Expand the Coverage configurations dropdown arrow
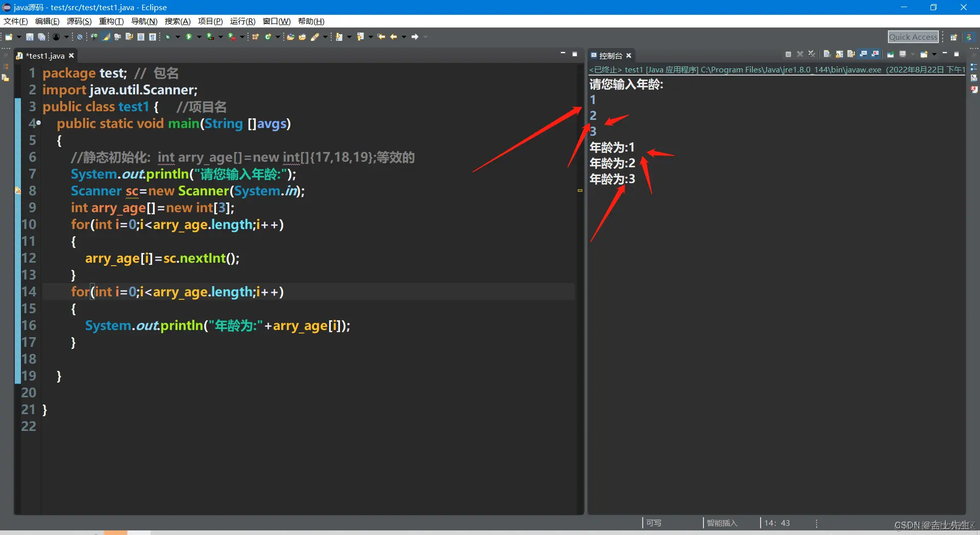 (x=220, y=37)
